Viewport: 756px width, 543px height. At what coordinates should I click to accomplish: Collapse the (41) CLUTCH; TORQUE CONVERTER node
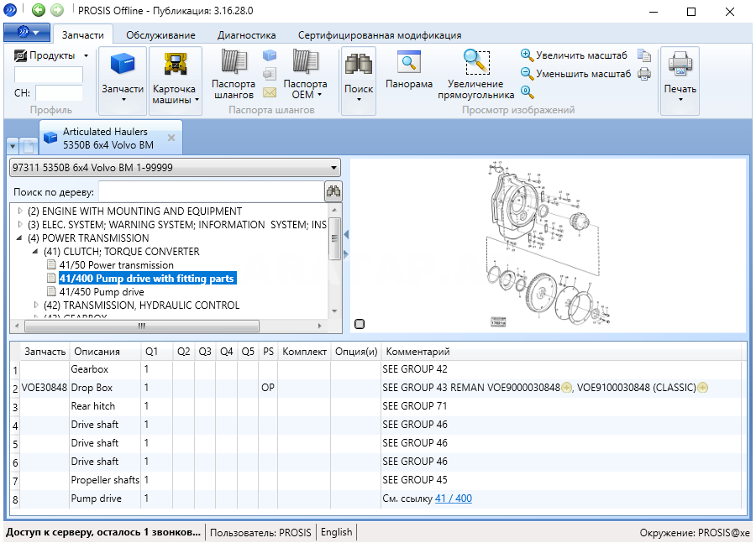click(x=35, y=252)
